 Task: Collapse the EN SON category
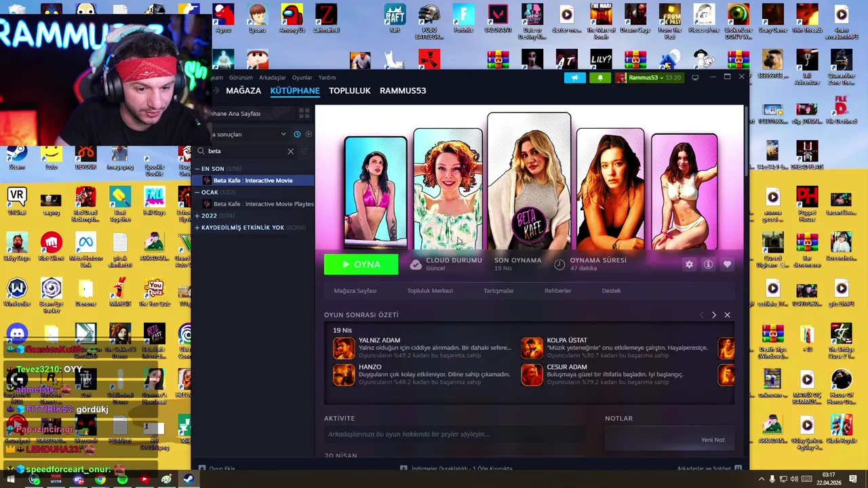point(197,169)
